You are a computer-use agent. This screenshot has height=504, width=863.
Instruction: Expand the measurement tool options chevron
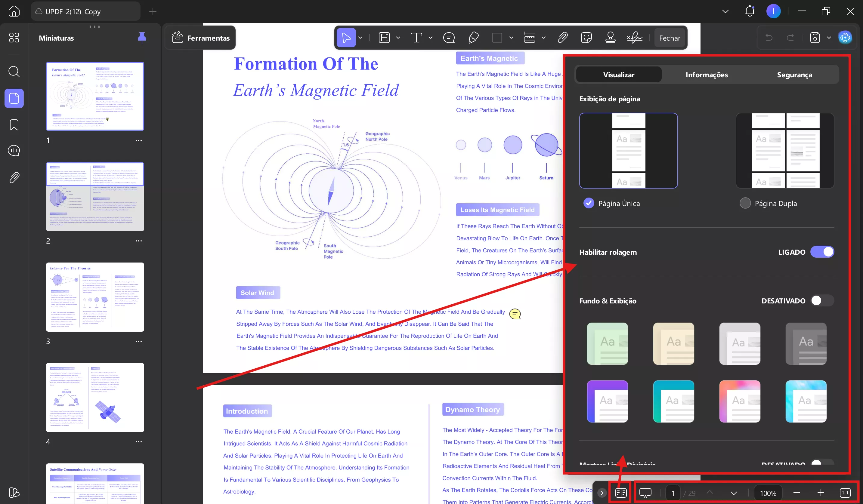(544, 37)
